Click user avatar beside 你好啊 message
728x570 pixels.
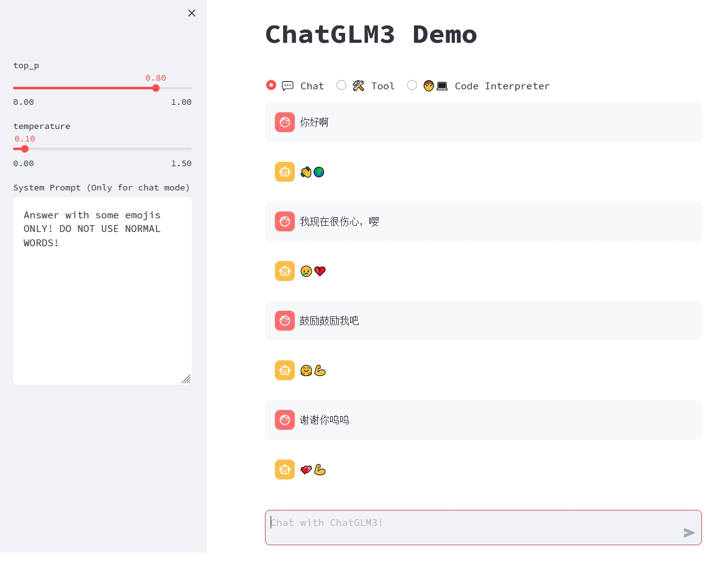click(x=285, y=122)
